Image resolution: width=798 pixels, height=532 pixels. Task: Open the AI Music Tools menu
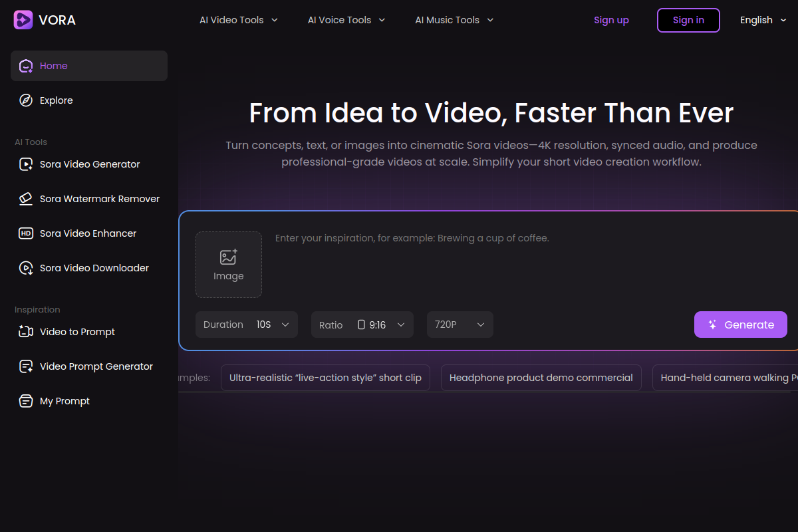coord(454,20)
